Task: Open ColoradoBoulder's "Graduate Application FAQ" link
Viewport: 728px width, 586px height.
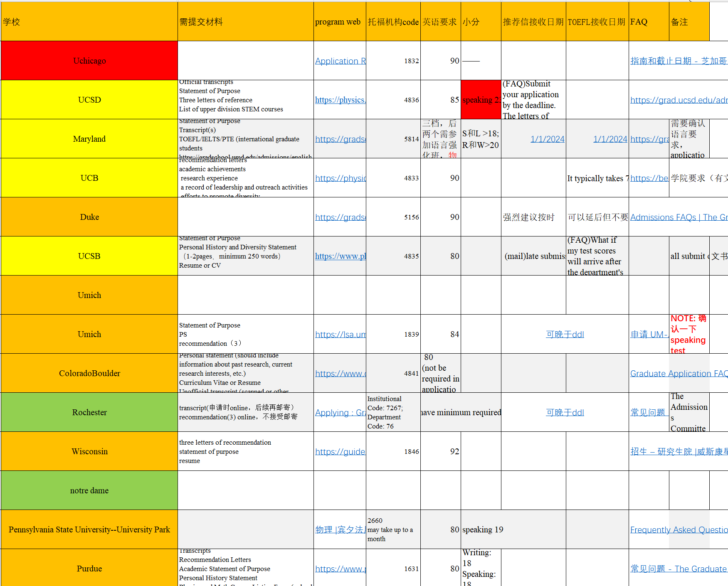Action: (679, 373)
